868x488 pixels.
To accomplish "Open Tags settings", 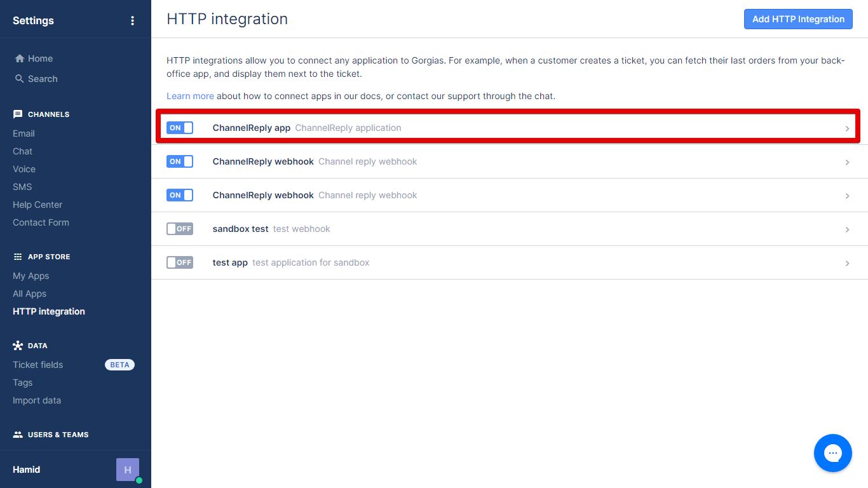I will 22,383.
